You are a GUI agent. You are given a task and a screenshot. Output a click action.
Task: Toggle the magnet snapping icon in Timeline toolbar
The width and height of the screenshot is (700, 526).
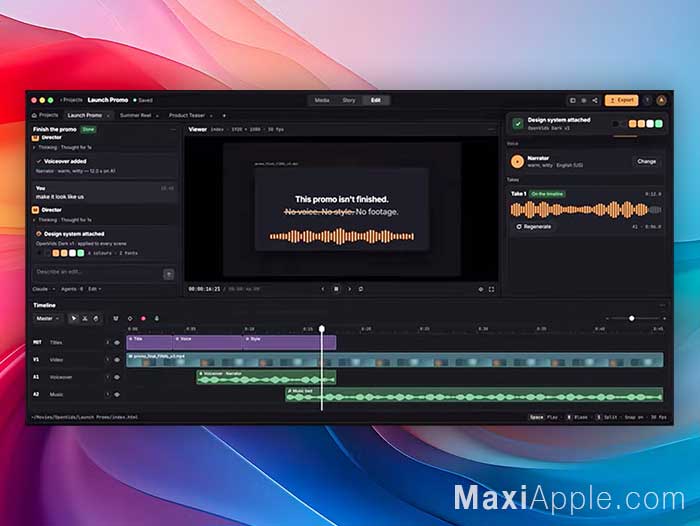tap(116, 318)
